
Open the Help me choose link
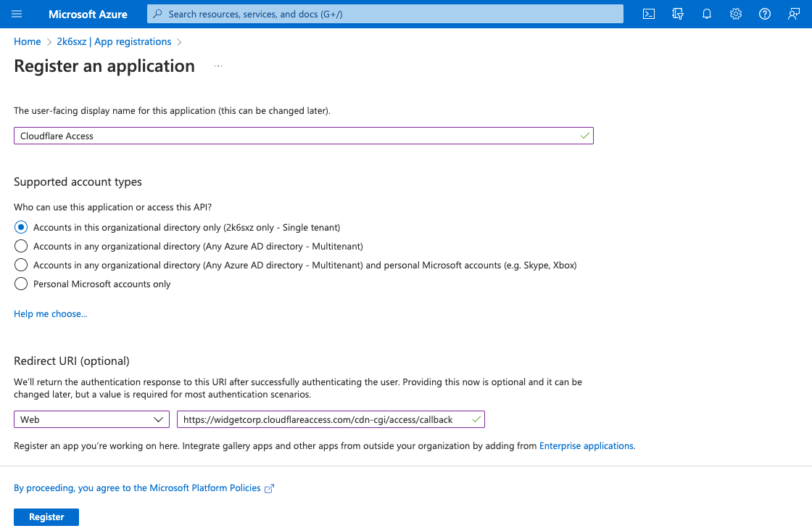pyautogui.click(x=50, y=313)
